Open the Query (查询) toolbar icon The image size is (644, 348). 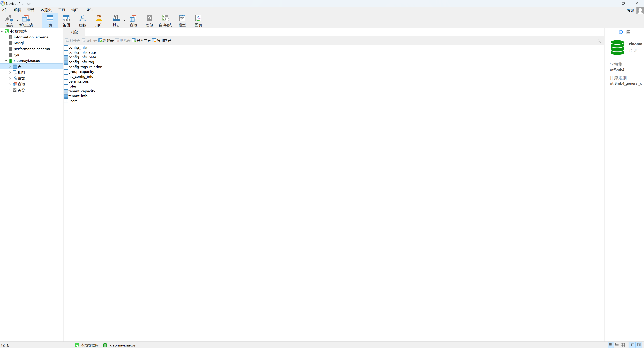133,21
